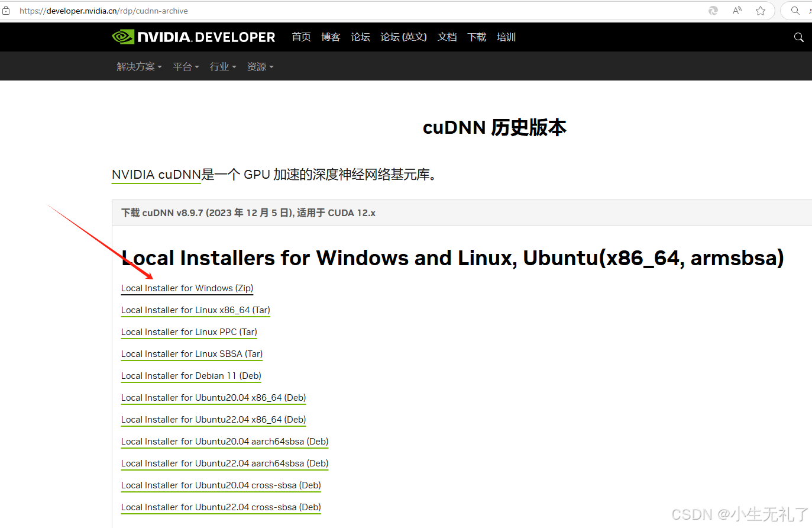Open the 文档 menu item

[447, 37]
